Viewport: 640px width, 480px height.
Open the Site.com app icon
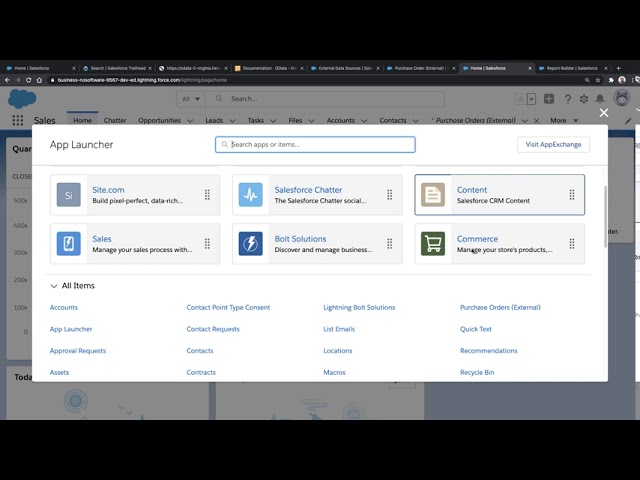pos(69,195)
